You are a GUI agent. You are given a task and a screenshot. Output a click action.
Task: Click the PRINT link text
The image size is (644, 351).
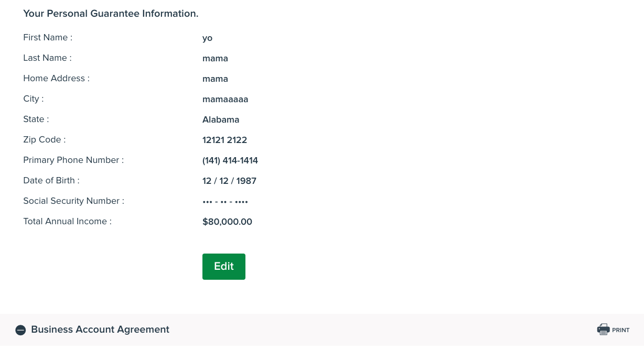621,330
